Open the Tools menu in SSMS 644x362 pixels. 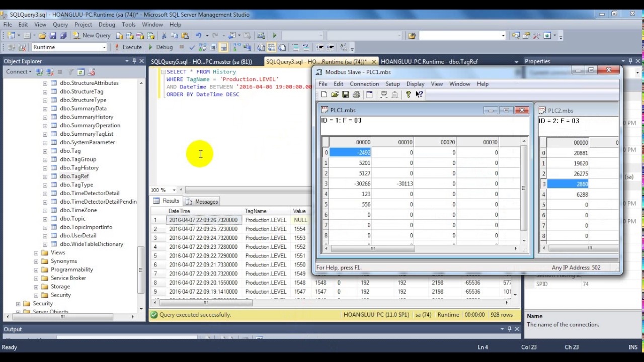(x=128, y=25)
